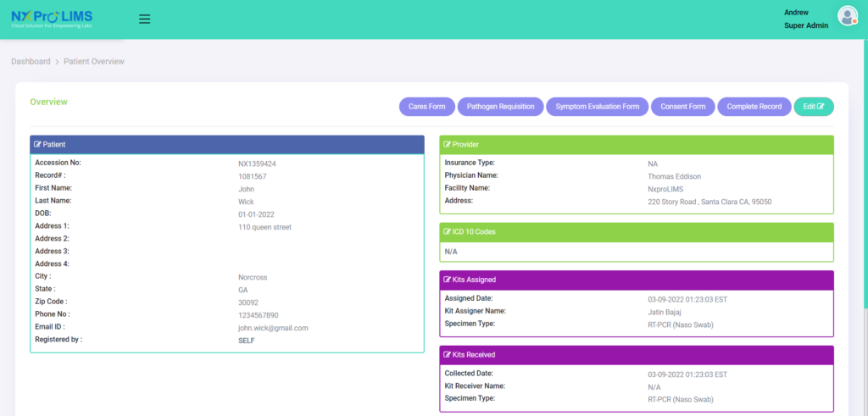Click the patient email john.wick@gmail.com
Viewport: 868px width, 416px height.
coord(273,328)
